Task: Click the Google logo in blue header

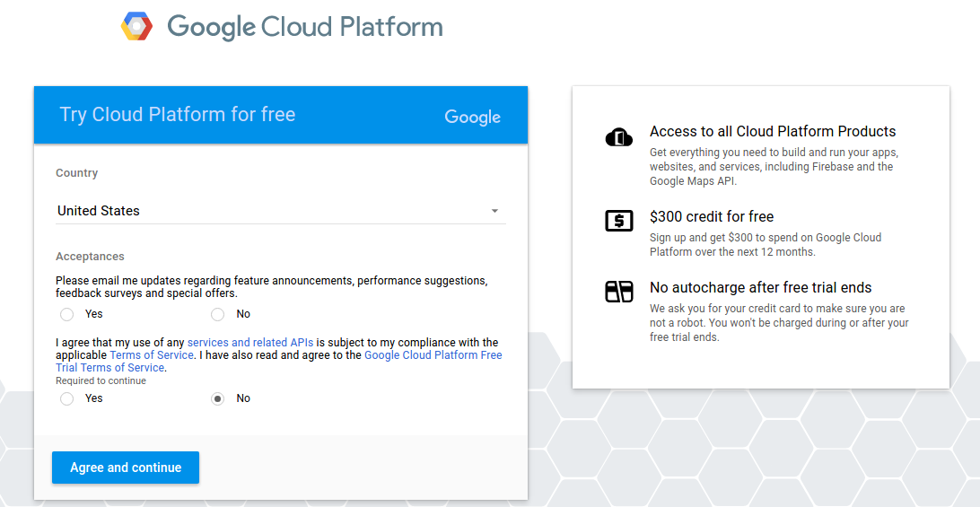Action: pos(472,117)
